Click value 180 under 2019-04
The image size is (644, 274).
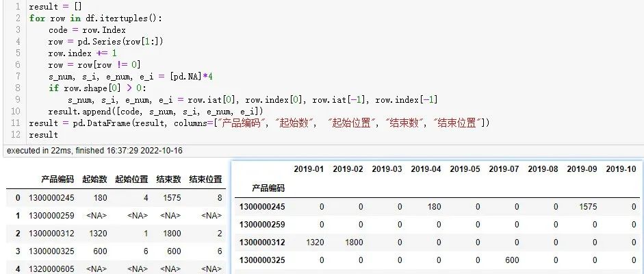point(434,207)
